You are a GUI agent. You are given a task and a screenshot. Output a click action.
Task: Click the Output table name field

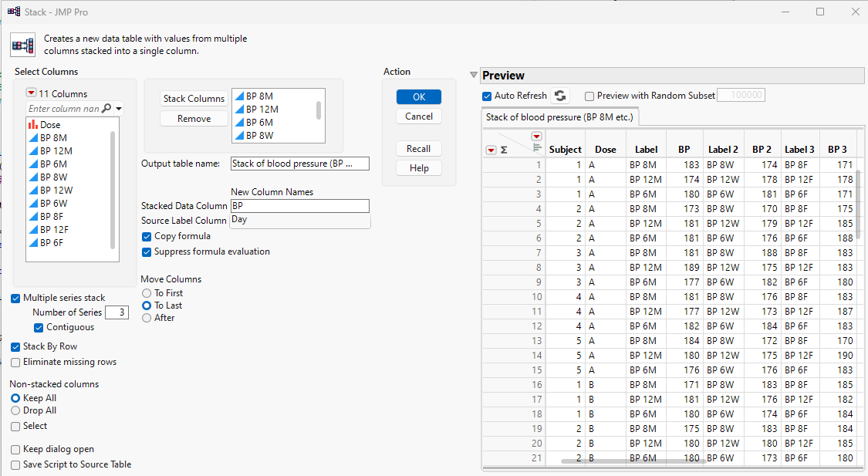coord(299,164)
